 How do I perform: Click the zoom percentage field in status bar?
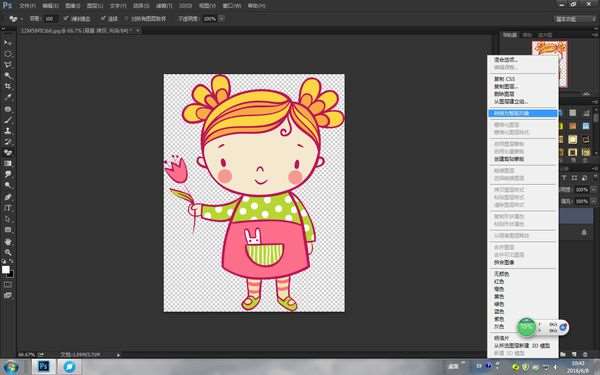(26, 355)
